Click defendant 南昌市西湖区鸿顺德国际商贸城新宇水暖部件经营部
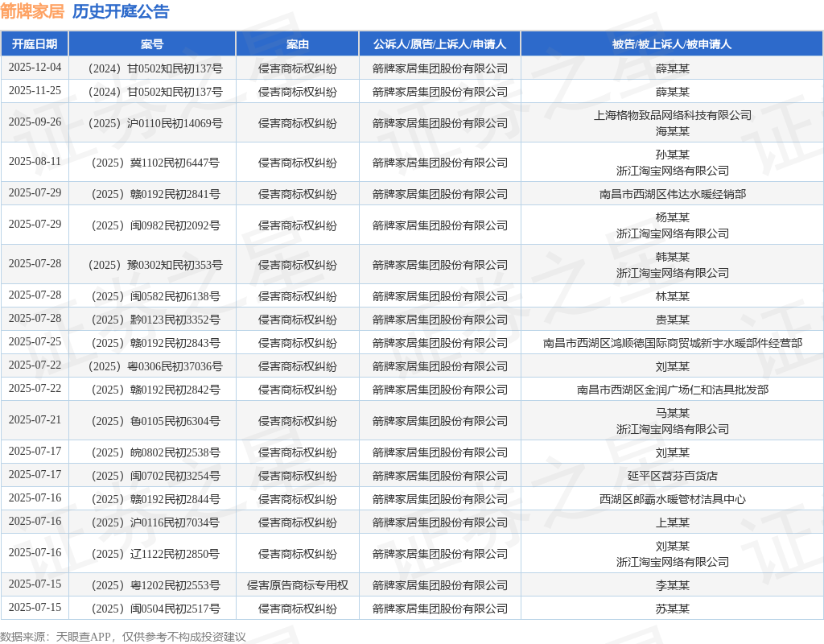Image resolution: width=824 pixels, height=644 pixels. (672, 343)
